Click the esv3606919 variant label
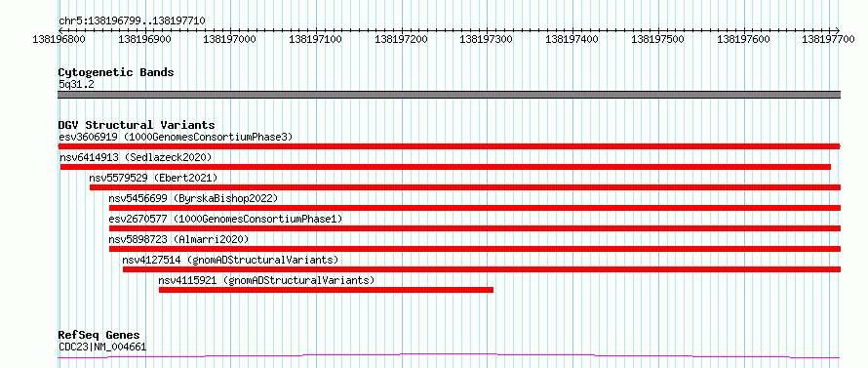Viewport: 868px width, 368px height. 176,137
